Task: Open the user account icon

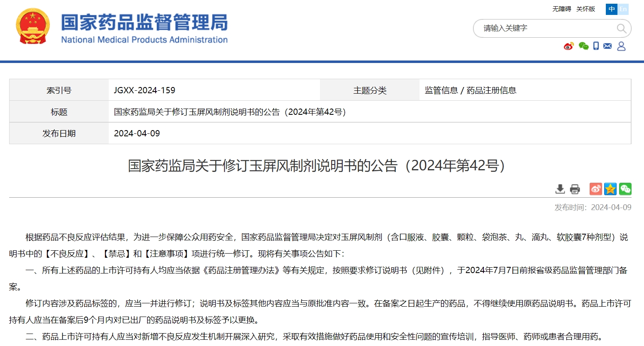Action: [621, 46]
